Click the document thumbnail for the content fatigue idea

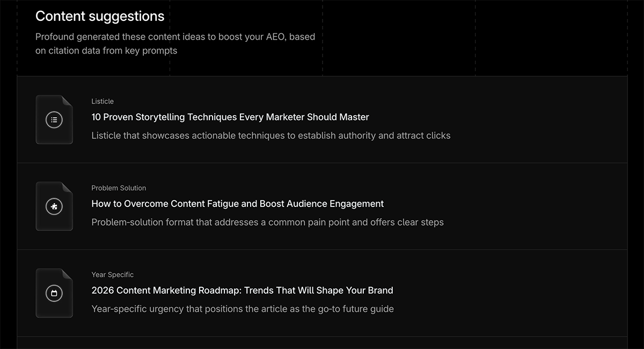[x=54, y=206]
